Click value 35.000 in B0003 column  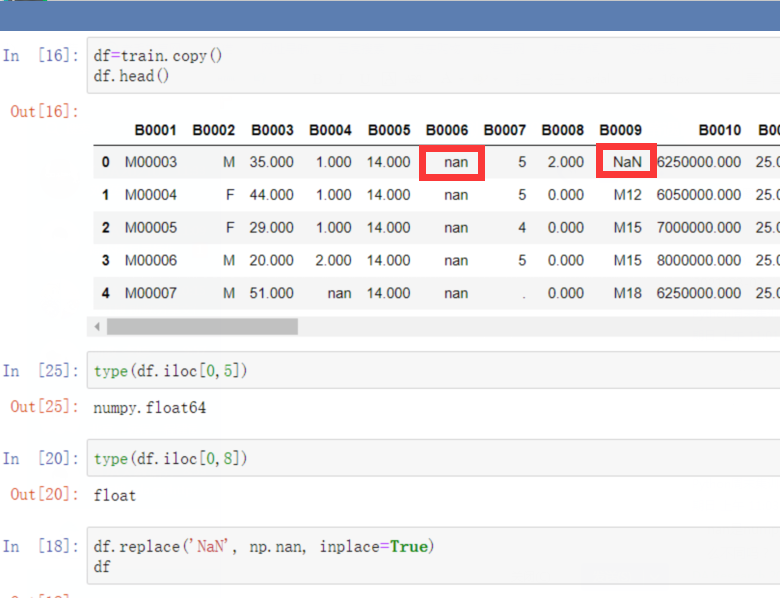pos(272,162)
